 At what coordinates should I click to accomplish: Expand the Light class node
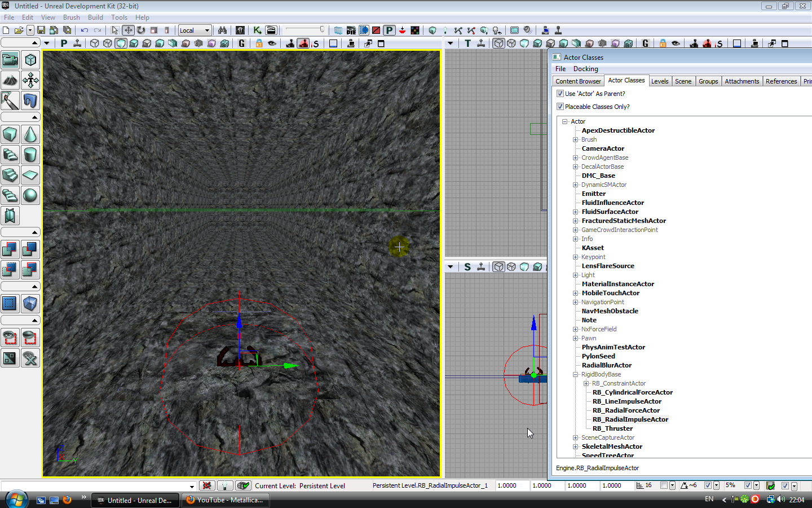(x=576, y=275)
